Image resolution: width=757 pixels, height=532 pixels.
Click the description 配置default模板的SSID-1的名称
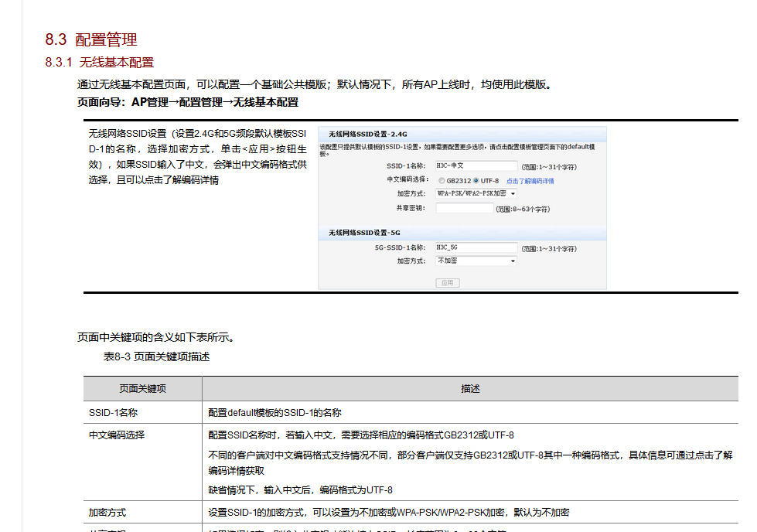click(x=274, y=413)
